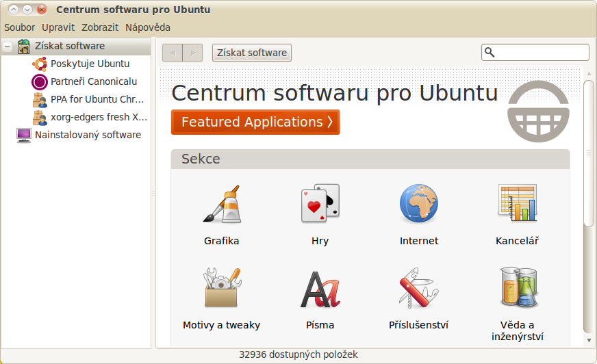The height and width of the screenshot is (364, 597).
Task: Click into the search input field
Action: [535, 53]
